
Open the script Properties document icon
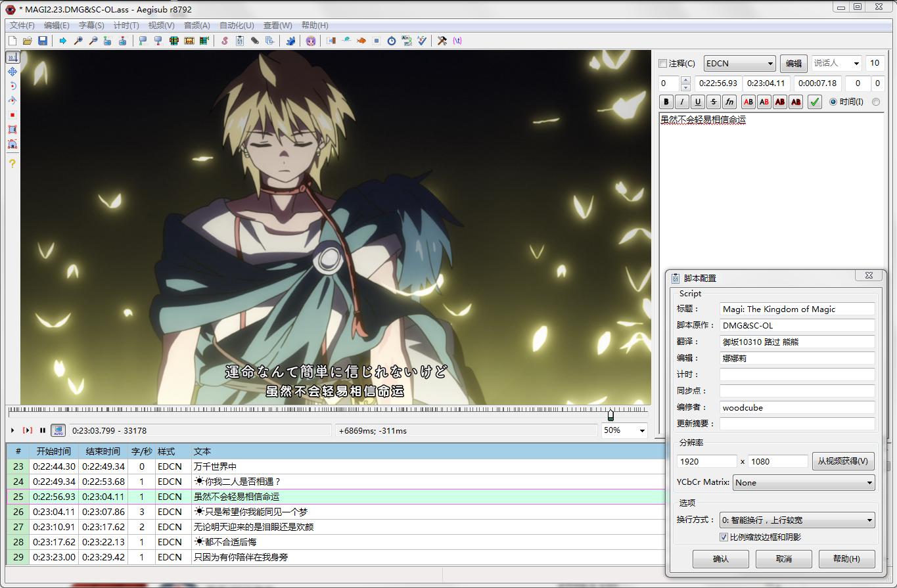(x=239, y=41)
